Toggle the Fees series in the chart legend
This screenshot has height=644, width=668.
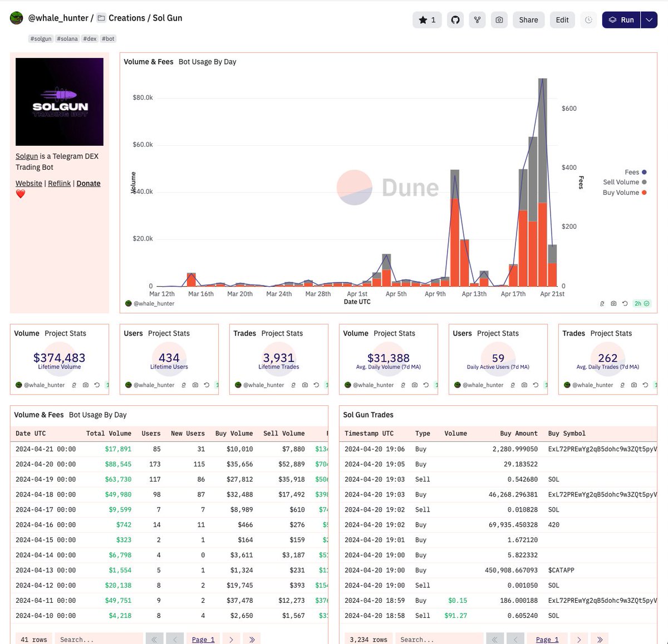[635, 172]
